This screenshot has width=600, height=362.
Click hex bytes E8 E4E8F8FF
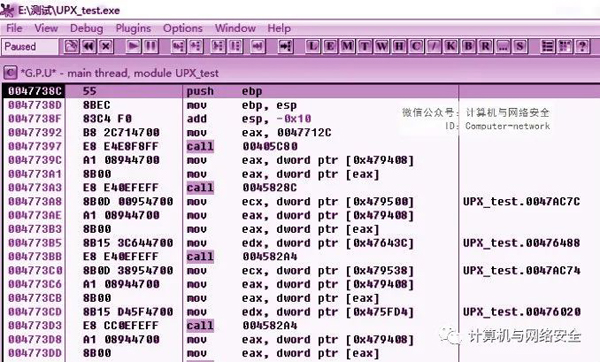[x=121, y=146]
